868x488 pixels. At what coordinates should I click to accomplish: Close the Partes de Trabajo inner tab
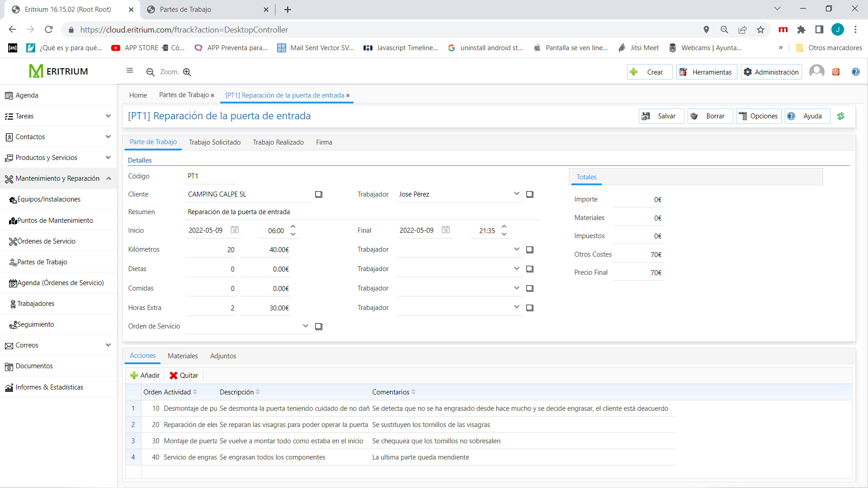click(212, 95)
